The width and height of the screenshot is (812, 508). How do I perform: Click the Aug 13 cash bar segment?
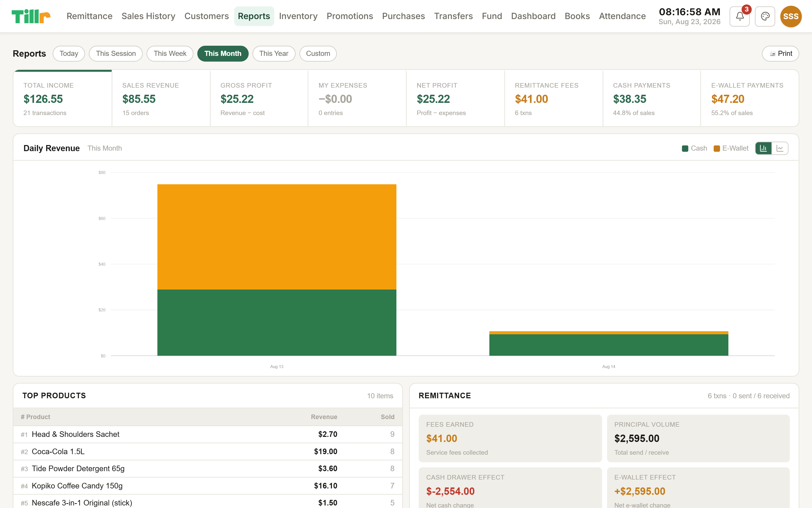[277, 323]
